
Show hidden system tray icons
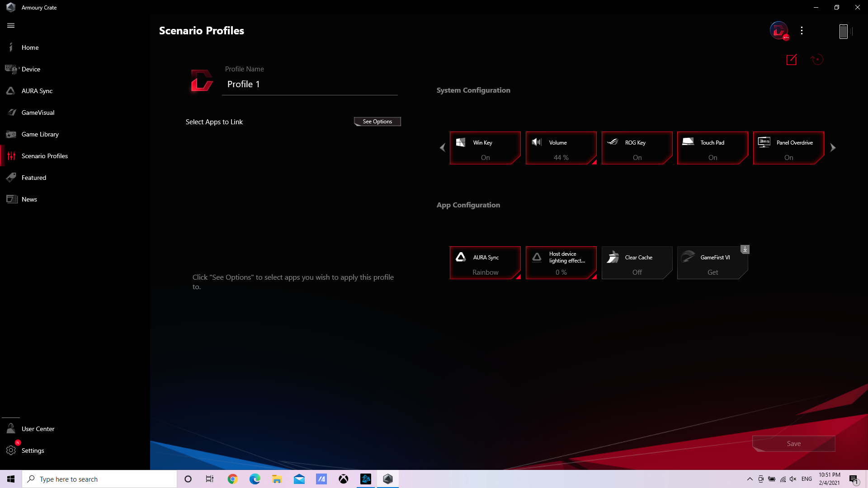click(750, 479)
